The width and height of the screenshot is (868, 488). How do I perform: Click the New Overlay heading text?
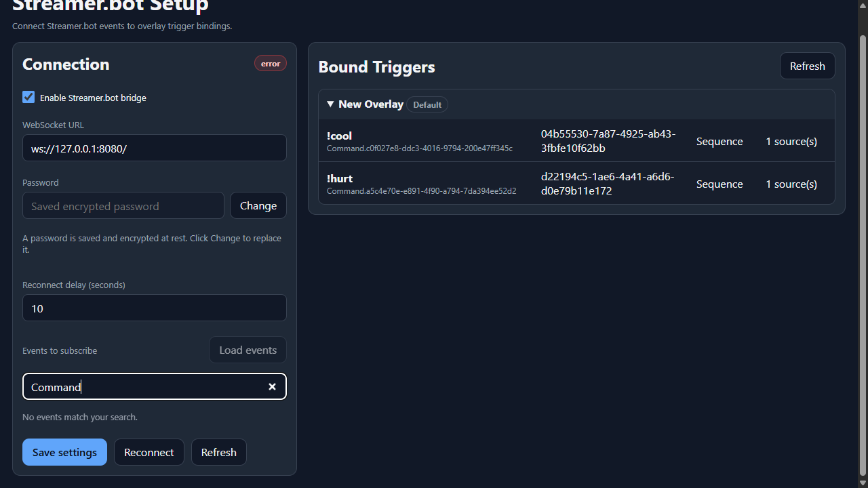[x=371, y=104]
